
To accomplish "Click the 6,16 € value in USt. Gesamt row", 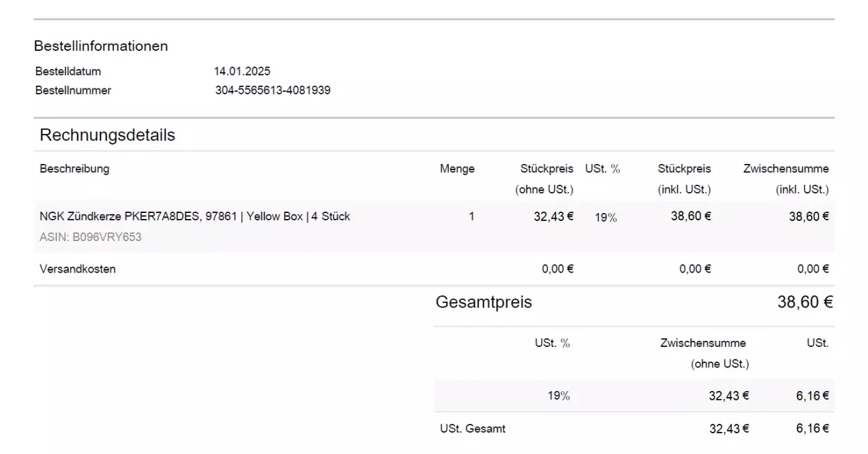I will pyautogui.click(x=812, y=429).
